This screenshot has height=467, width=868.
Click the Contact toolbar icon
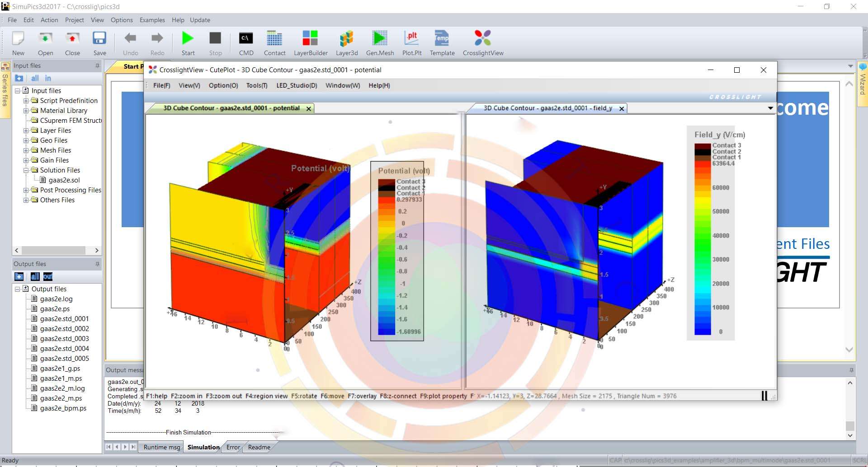(274, 39)
